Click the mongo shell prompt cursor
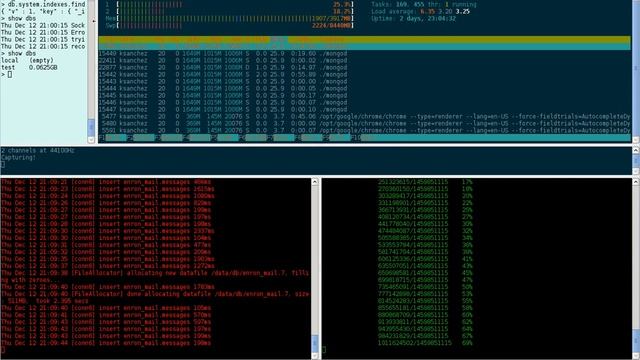 (10, 74)
